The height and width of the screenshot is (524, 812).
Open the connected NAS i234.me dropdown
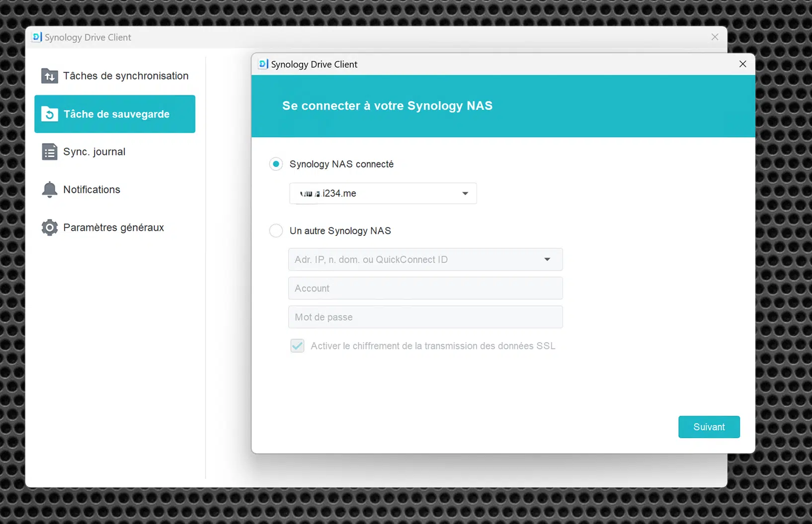pos(383,193)
